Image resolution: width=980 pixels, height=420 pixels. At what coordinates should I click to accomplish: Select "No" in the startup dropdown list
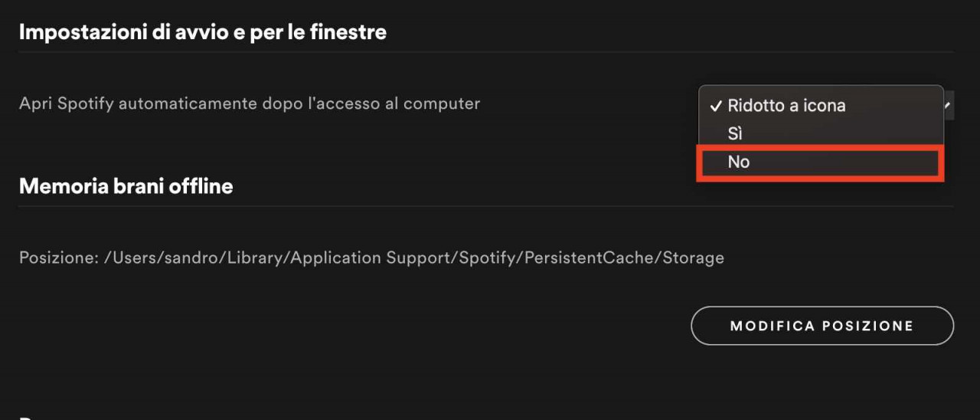[820, 162]
